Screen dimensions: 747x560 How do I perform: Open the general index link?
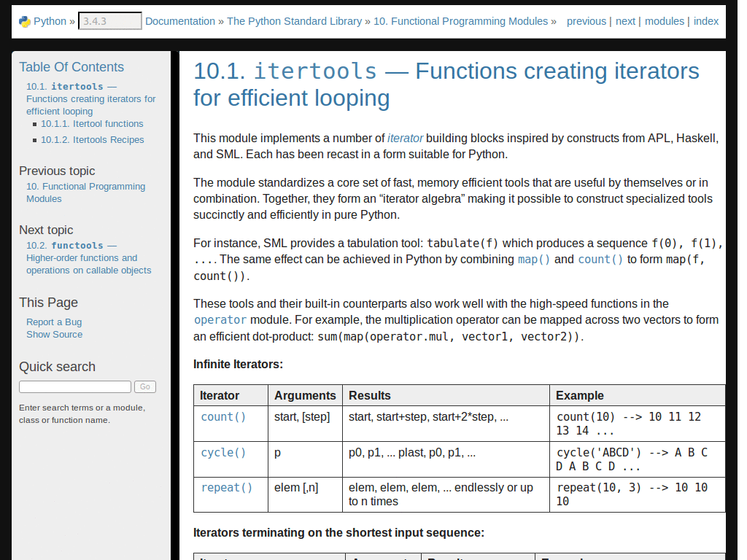(705, 21)
